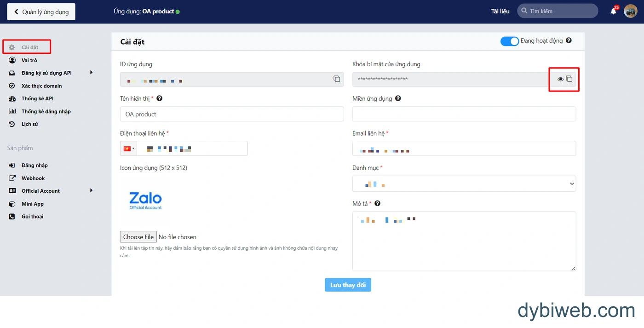
Task: Open the Thống kê API page
Action: point(38,99)
